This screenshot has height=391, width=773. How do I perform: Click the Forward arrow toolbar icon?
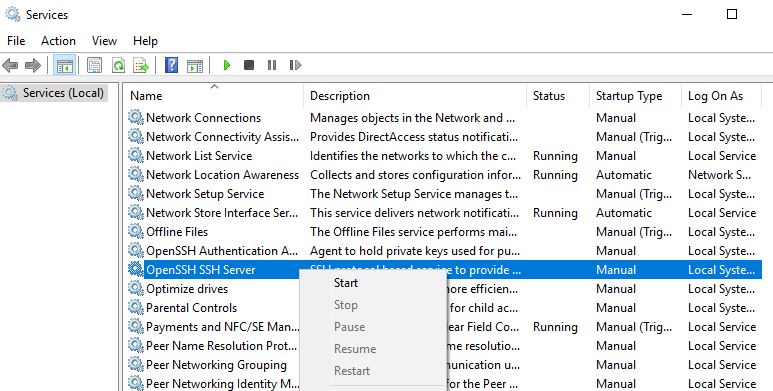click(x=33, y=65)
